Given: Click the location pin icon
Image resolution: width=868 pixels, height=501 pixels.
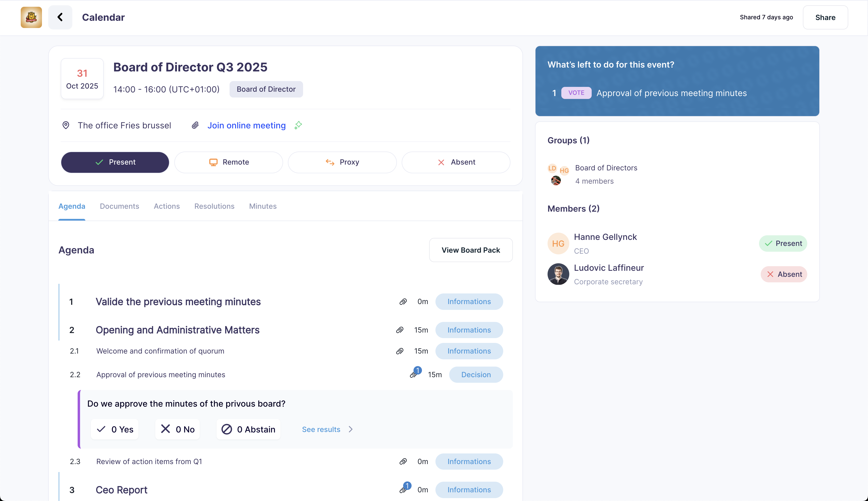Looking at the screenshot, I should [66, 125].
